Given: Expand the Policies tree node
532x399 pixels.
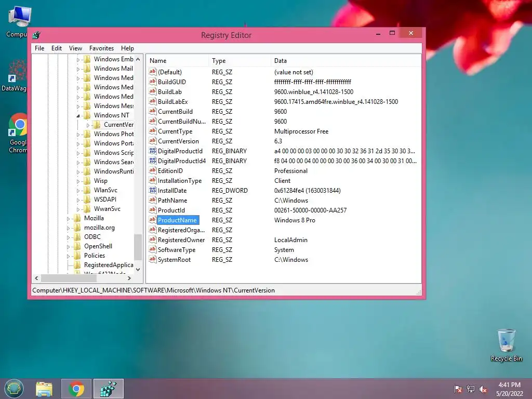Looking at the screenshot, I should click(x=68, y=256).
